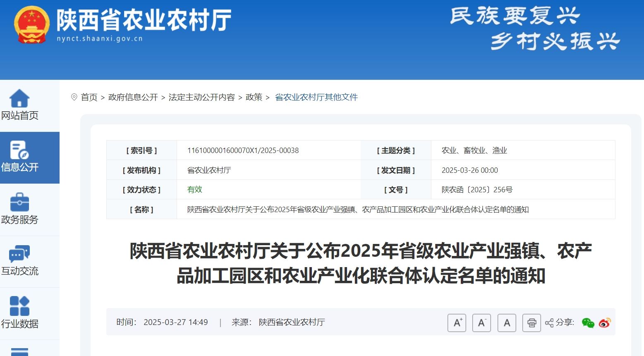The image size is (644, 356).
Task: Share article via WeChat icon
Action: click(x=588, y=323)
